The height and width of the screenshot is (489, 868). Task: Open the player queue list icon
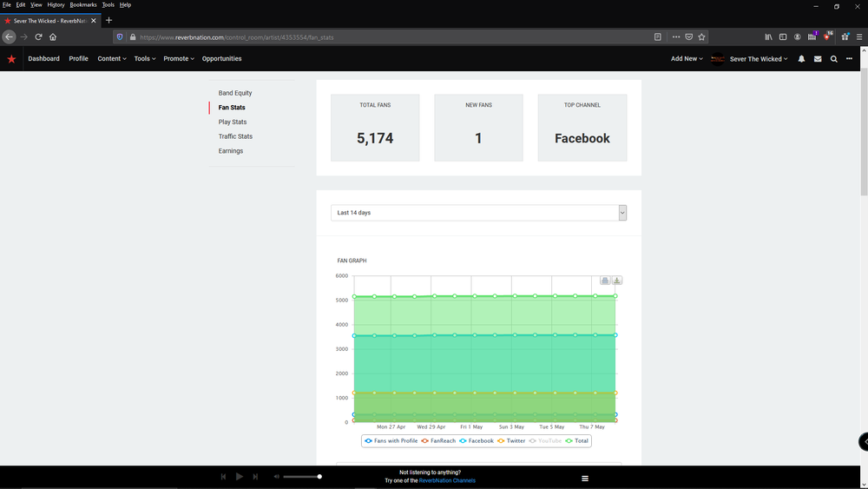pos(584,479)
